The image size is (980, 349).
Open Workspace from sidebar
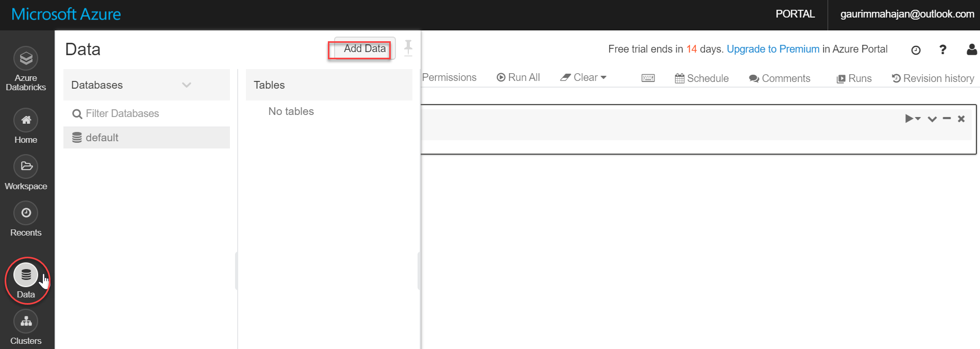tap(26, 173)
